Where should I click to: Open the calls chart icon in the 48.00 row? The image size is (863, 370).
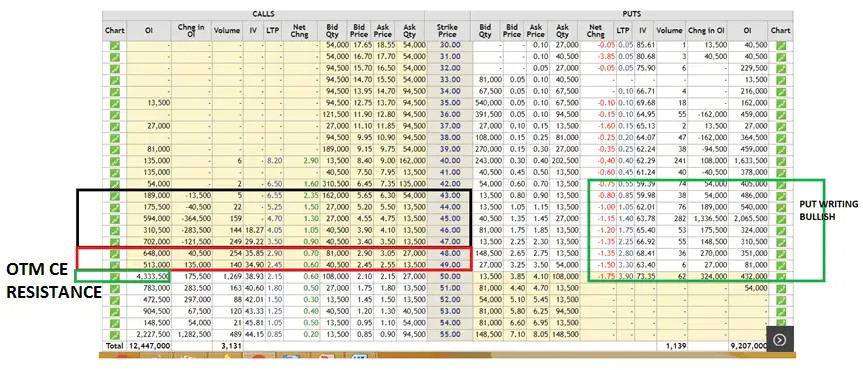(x=114, y=253)
